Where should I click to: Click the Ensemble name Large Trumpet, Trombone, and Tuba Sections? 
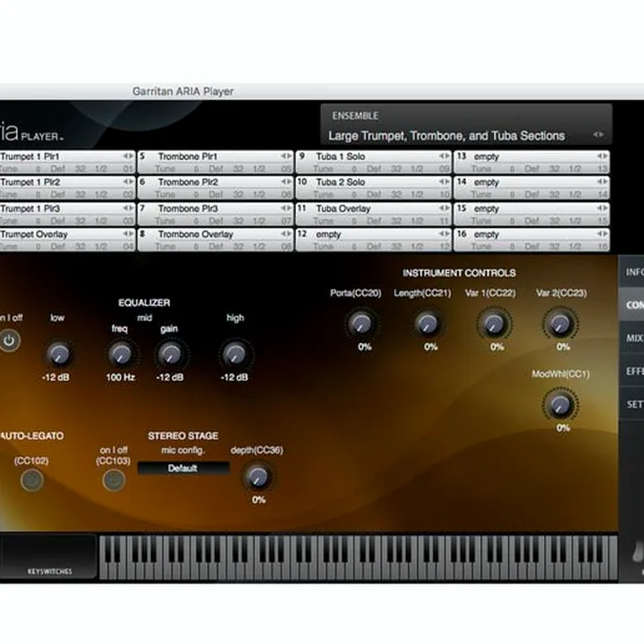[x=446, y=136]
